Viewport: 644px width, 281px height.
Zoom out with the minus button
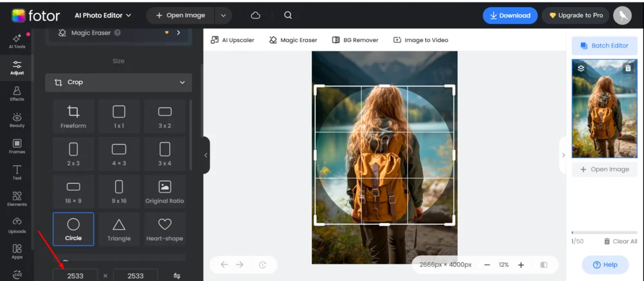[x=487, y=264]
